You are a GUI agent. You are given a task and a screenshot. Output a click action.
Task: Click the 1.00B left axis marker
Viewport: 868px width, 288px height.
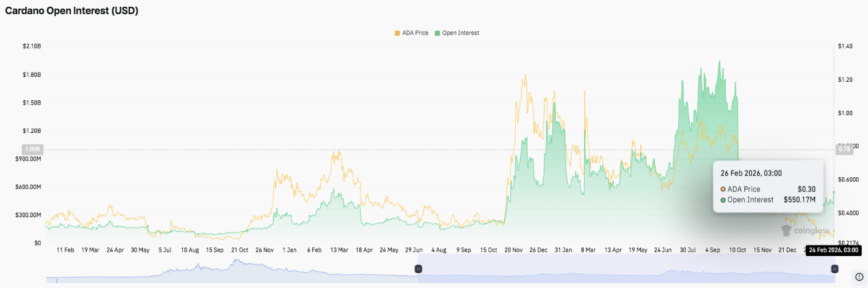[x=31, y=149]
